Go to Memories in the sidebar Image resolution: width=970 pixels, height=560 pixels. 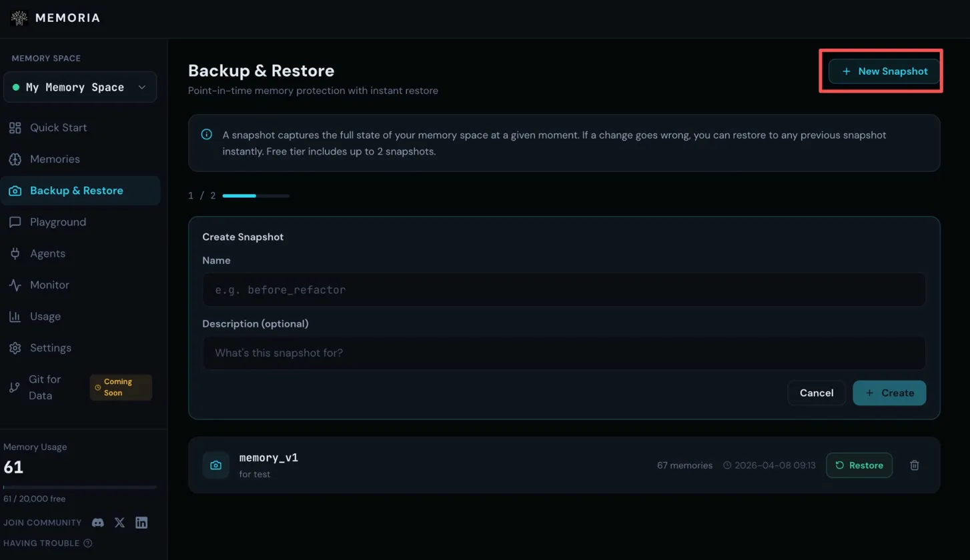click(55, 159)
